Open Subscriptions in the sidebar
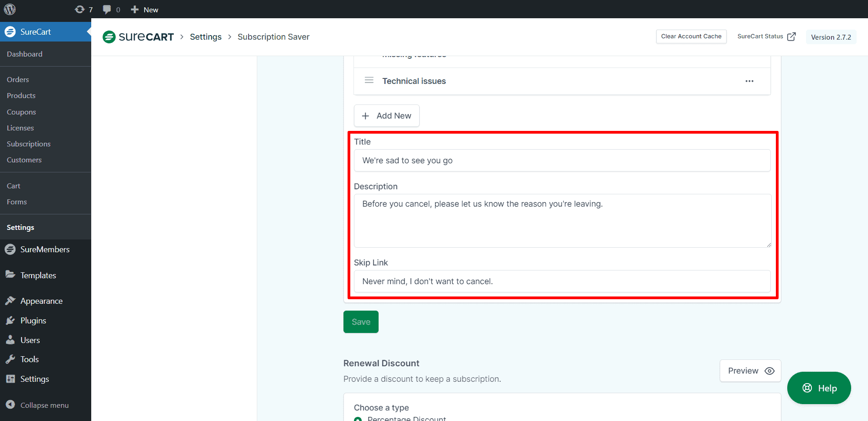The width and height of the screenshot is (868, 421). (x=29, y=144)
